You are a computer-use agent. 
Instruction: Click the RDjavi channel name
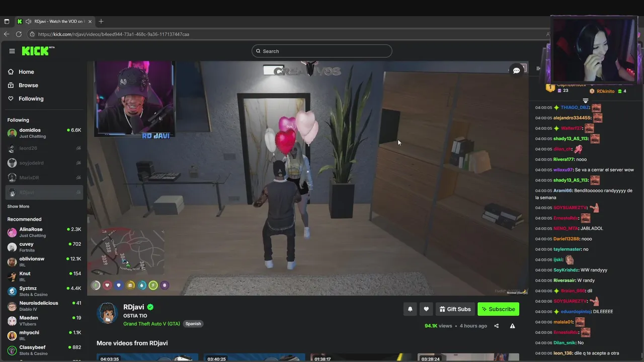[x=134, y=307]
